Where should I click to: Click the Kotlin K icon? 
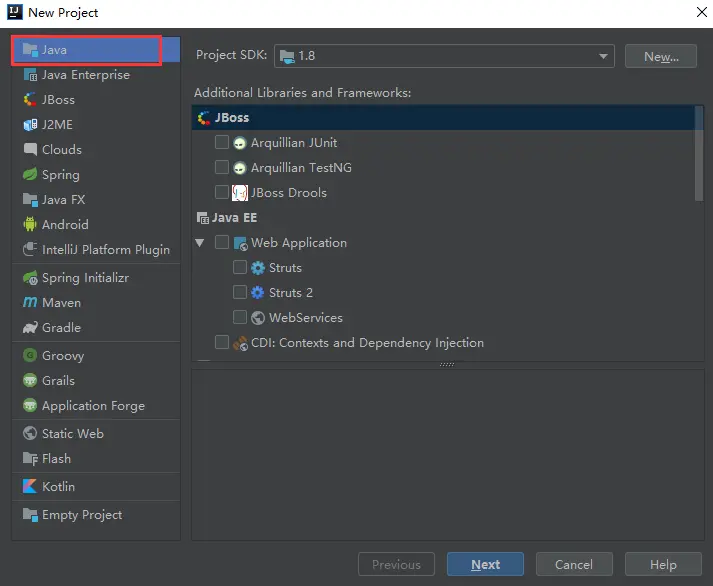pyautogui.click(x=30, y=486)
